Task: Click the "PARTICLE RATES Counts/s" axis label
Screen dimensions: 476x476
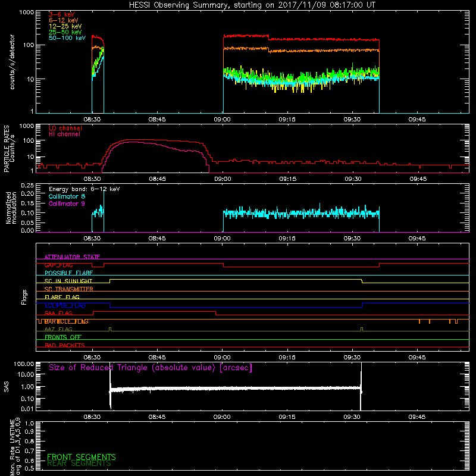Action: (x=9, y=149)
